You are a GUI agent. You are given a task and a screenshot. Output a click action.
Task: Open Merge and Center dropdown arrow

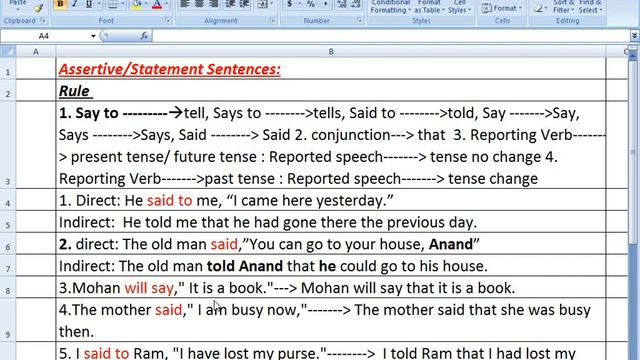(x=272, y=4)
